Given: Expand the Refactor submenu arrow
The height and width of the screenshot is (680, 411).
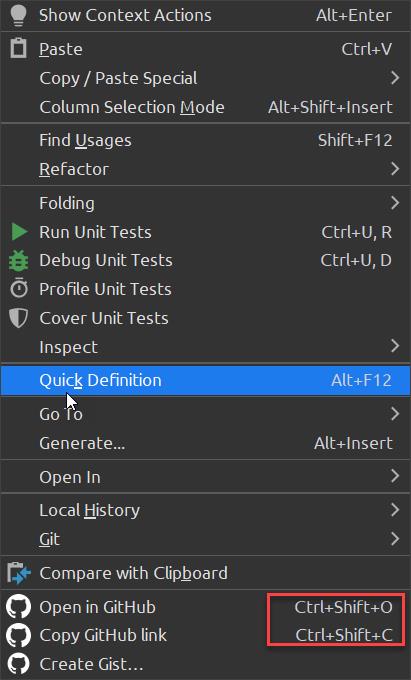Looking at the screenshot, I should (x=394, y=169).
